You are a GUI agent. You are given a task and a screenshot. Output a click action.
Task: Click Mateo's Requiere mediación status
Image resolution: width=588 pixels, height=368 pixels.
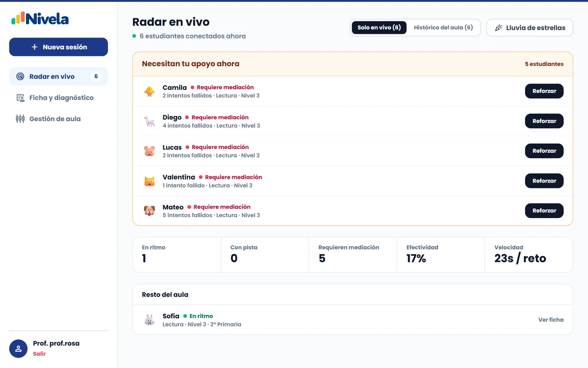pos(219,207)
